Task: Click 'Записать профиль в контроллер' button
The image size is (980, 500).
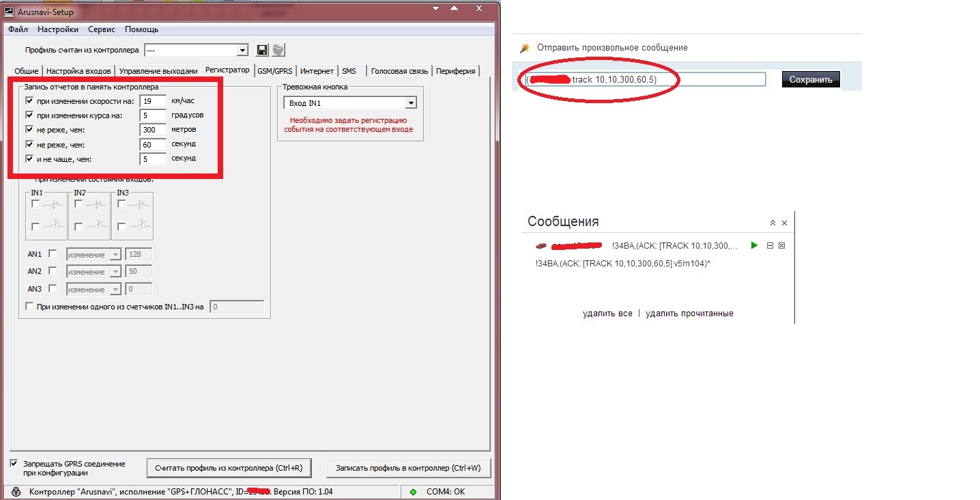Action: (x=408, y=468)
